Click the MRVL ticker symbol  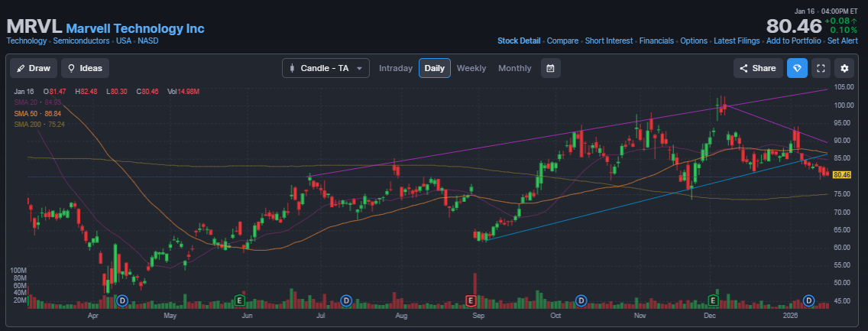pos(34,27)
